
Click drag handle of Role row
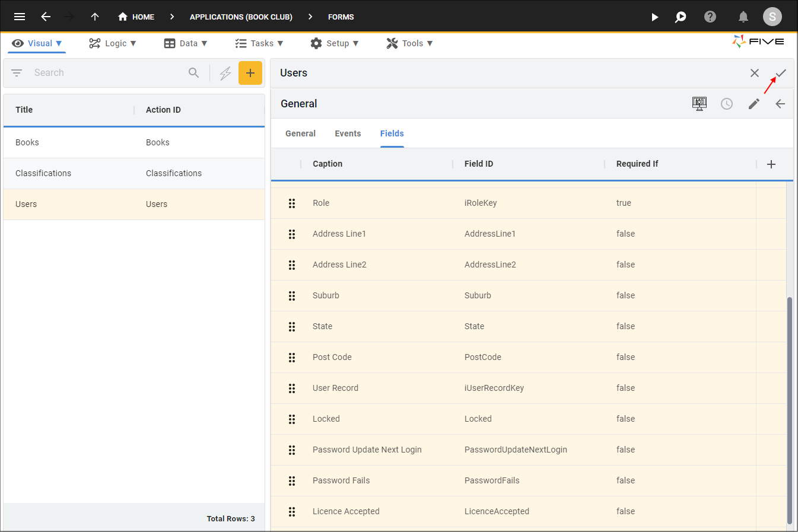(292, 203)
